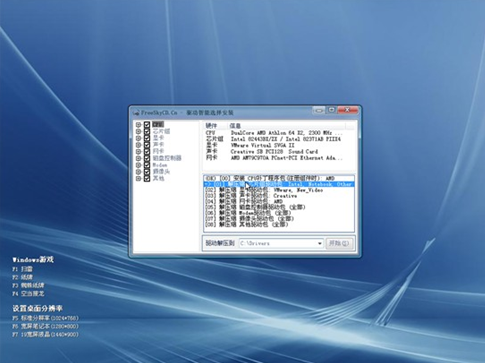
Task: Expand the 网卡 tree node
Action: click(x=139, y=151)
